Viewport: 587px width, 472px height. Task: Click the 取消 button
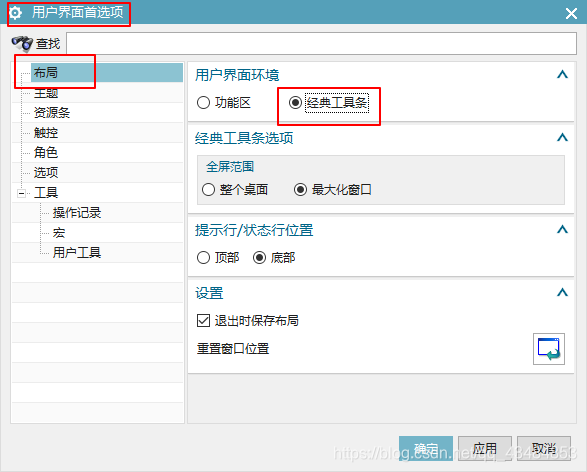point(544,448)
